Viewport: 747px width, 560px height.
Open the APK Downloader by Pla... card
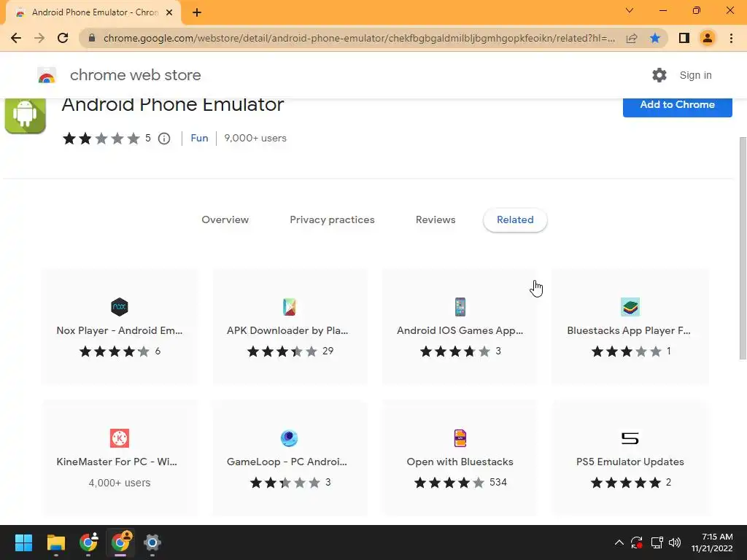point(289,327)
